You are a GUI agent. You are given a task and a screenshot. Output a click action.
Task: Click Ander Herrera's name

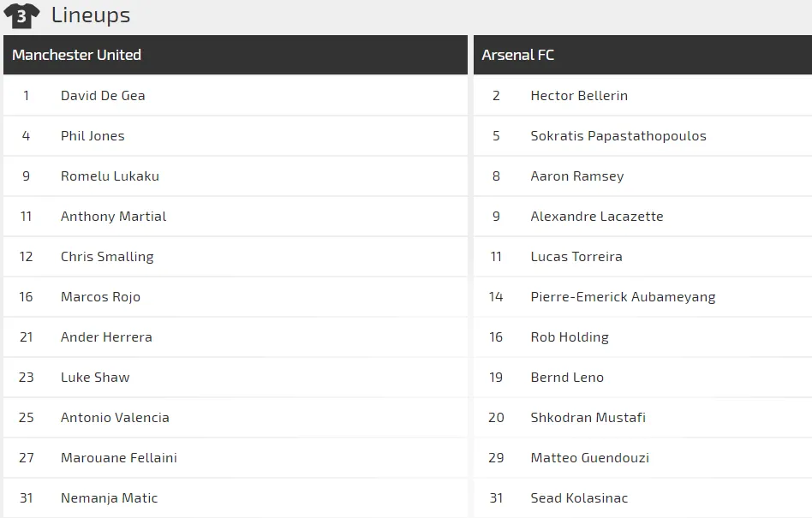pyautogui.click(x=106, y=337)
